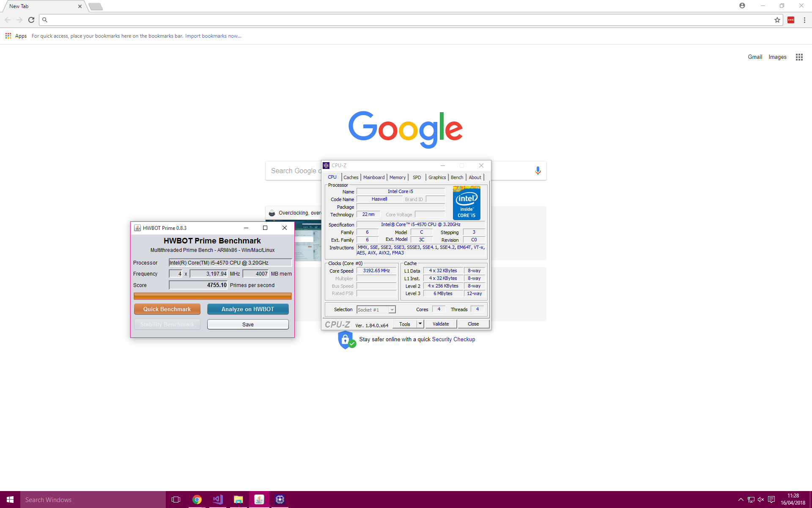This screenshot has width=812, height=508.
Task: Switch to the Memory tab
Action: (x=398, y=177)
